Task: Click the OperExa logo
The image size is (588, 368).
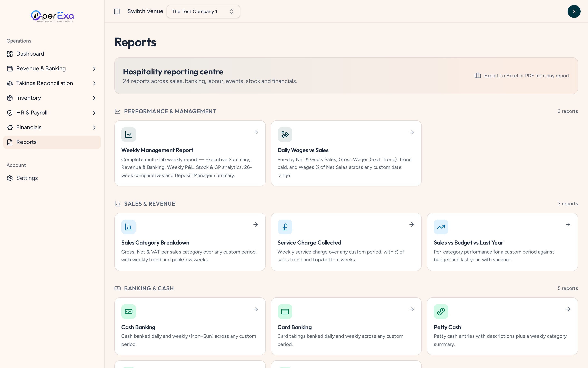Action: 52,16
